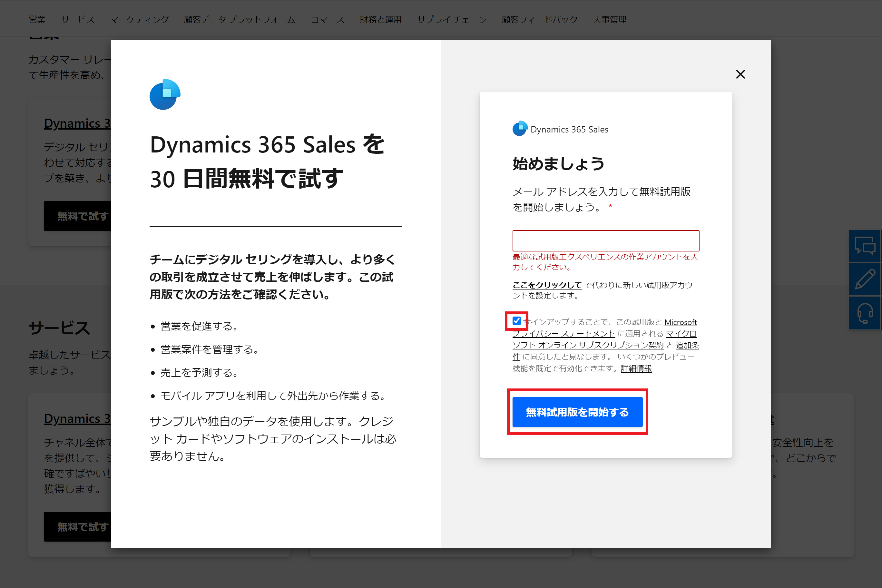Open the Dynamics 3 link in the sales card
882x588 pixels.
(77, 123)
